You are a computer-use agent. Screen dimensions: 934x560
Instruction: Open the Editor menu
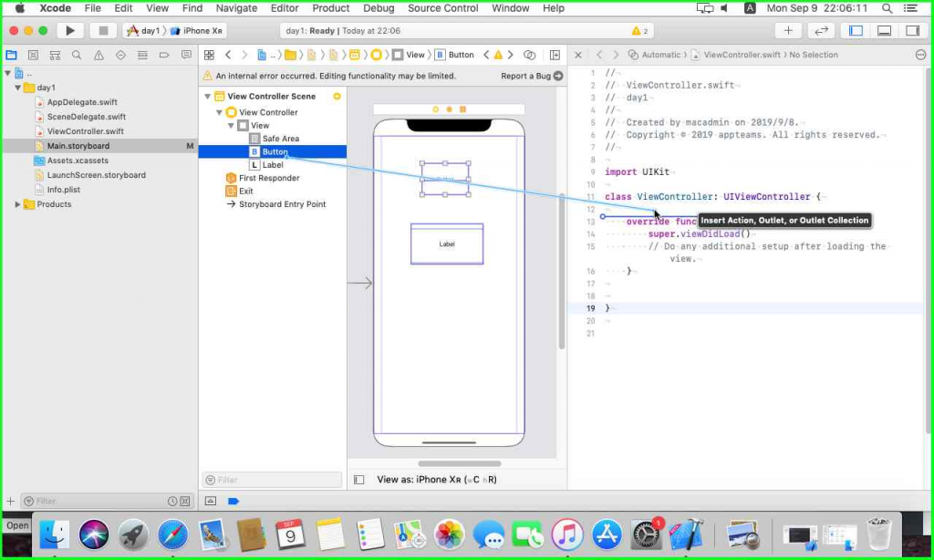[x=285, y=8]
